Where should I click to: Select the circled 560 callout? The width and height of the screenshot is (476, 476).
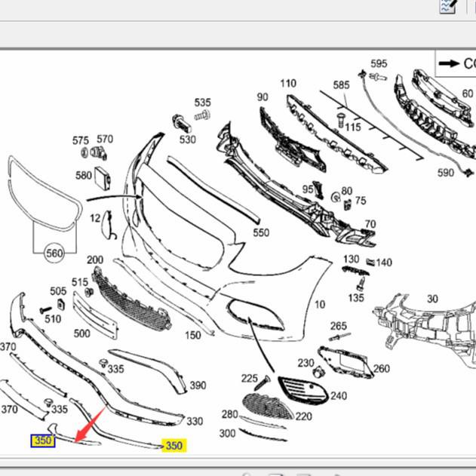tap(54, 253)
